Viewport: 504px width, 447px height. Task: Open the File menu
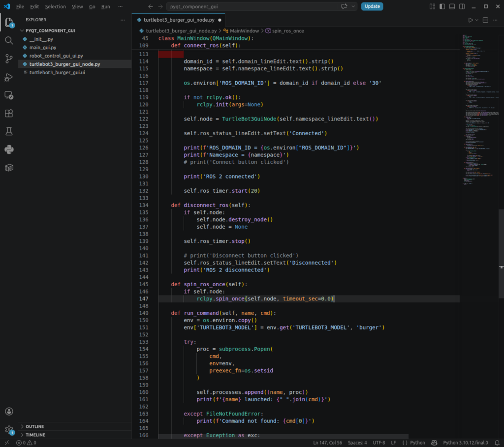[20, 6]
